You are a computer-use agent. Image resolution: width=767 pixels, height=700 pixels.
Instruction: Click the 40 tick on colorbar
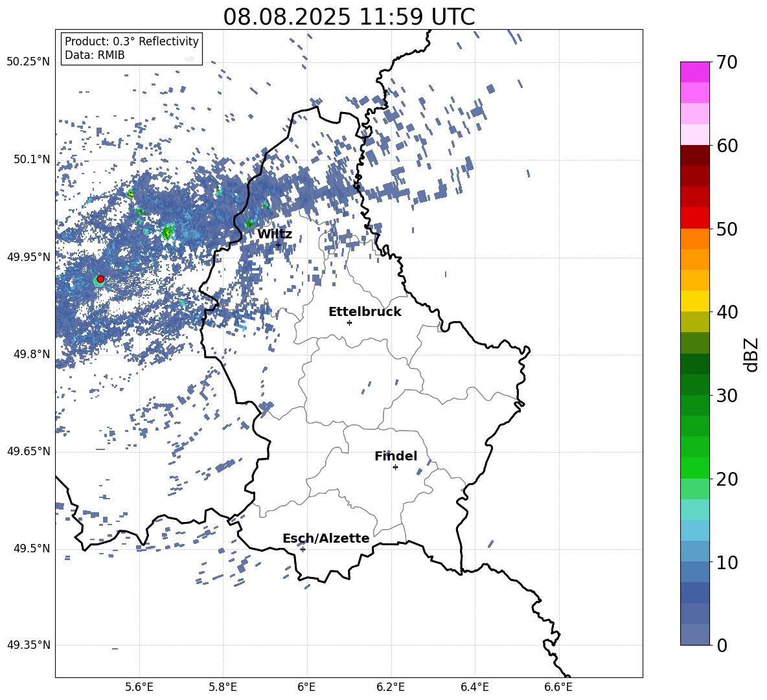click(x=727, y=312)
